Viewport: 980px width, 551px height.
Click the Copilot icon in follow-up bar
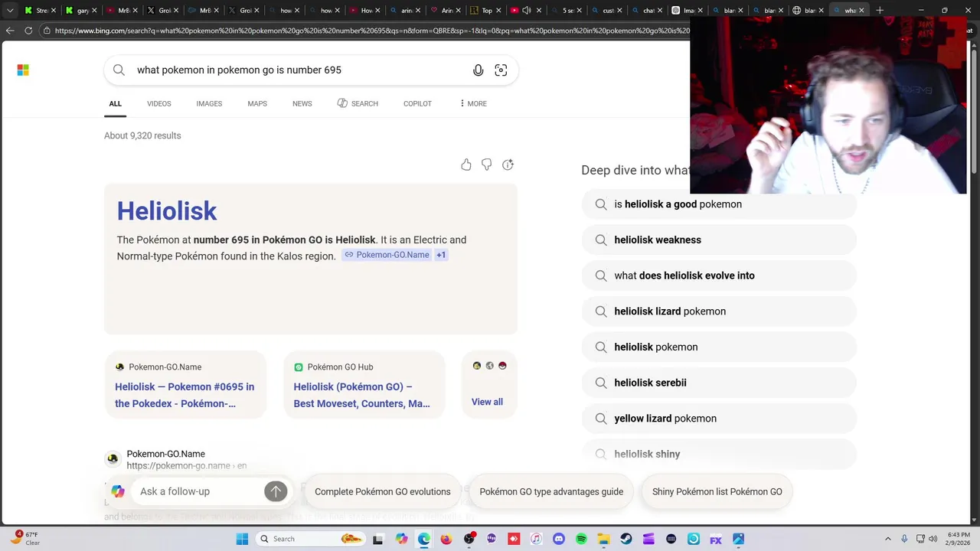click(118, 491)
